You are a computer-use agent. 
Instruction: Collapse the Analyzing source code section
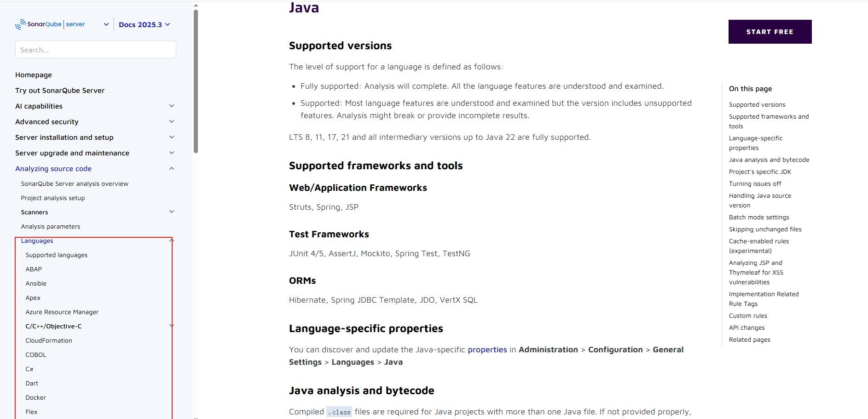click(172, 169)
